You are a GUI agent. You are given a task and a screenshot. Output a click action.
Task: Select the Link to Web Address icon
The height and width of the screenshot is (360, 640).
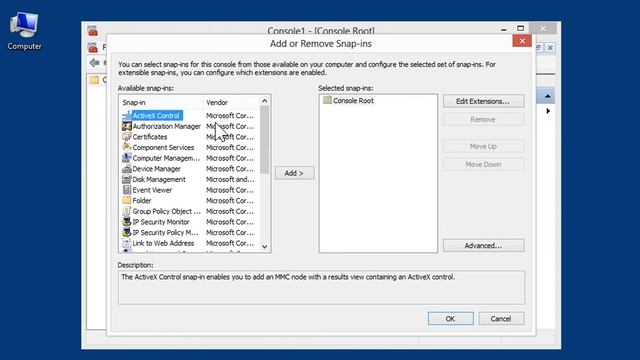127,243
